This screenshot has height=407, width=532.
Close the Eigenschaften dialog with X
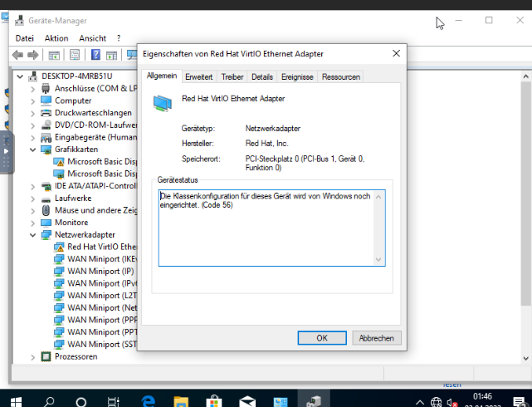tap(396, 53)
